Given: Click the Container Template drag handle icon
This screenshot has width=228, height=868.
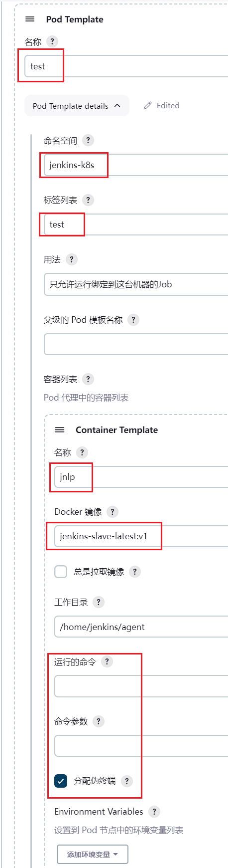Looking at the screenshot, I should pos(60,430).
